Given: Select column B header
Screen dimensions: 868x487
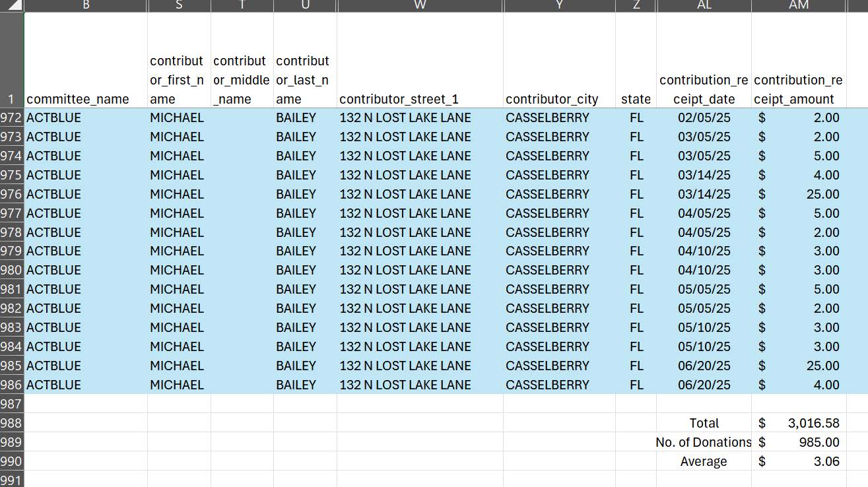Looking at the screenshot, I should click(x=84, y=6).
